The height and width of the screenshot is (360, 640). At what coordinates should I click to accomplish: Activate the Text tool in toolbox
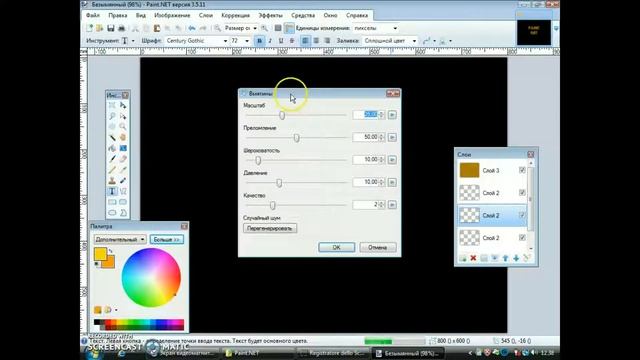point(112,191)
